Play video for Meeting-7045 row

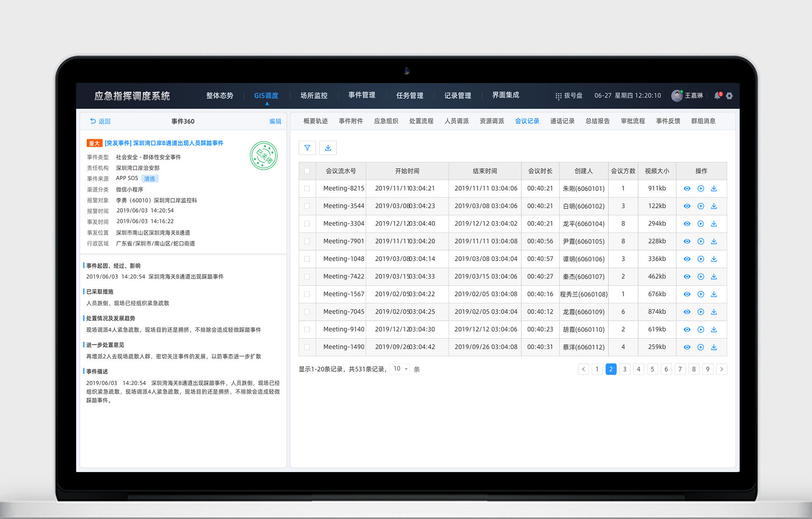pyautogui.click(x=700, y=312)
